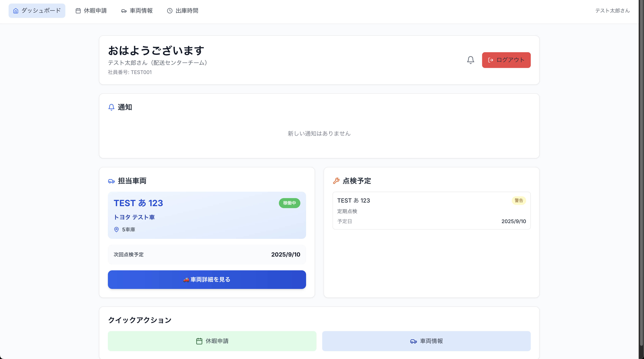
Task: Click the 新しい通知はありません message
Action: (x=319, y=133)
